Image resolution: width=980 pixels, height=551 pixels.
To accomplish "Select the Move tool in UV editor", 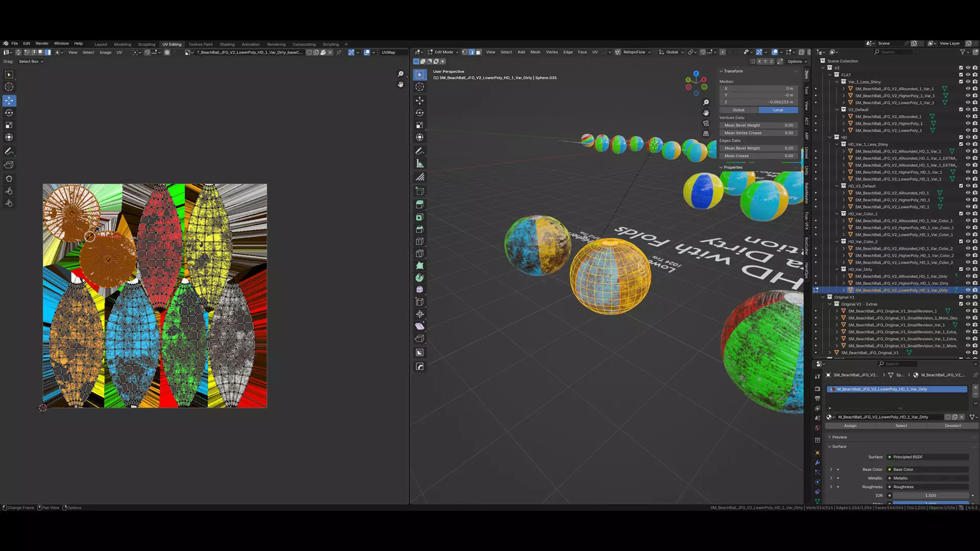I will (x=9, y=101).
